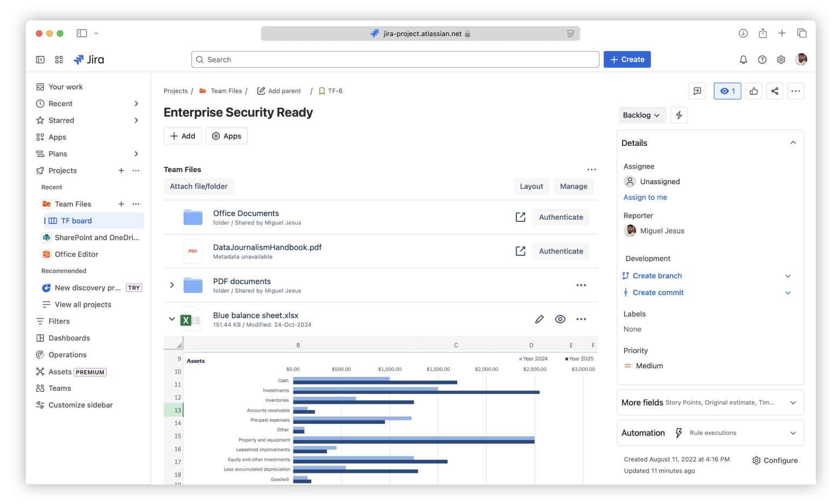839x504 pixels.
Task: Open user profile avatar
Action: tap(801, 59)
